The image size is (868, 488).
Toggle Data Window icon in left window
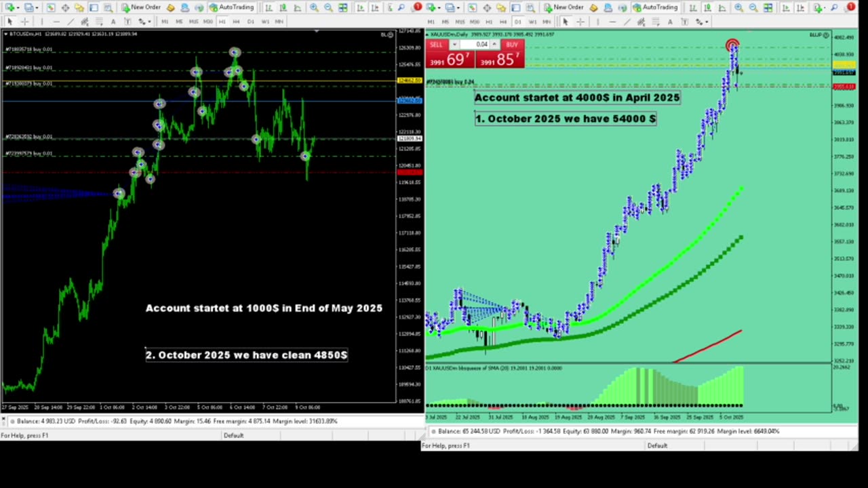pos(65,7)
